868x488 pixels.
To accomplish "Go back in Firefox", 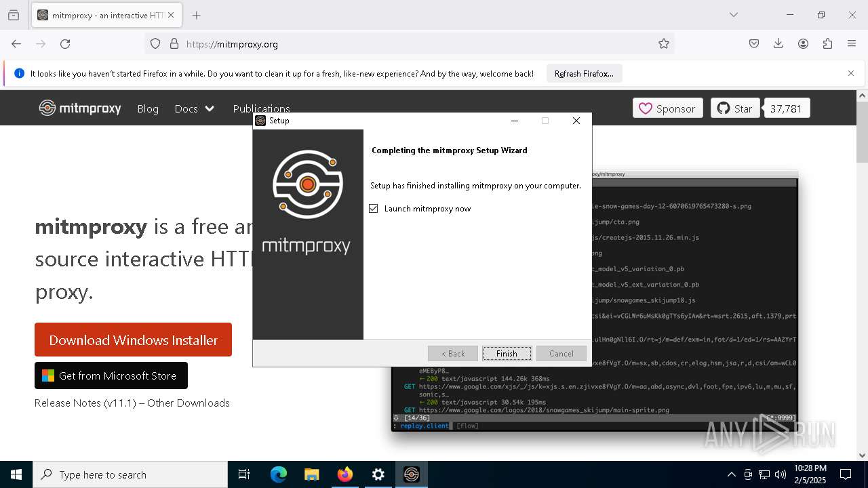I will click(16, 43).
